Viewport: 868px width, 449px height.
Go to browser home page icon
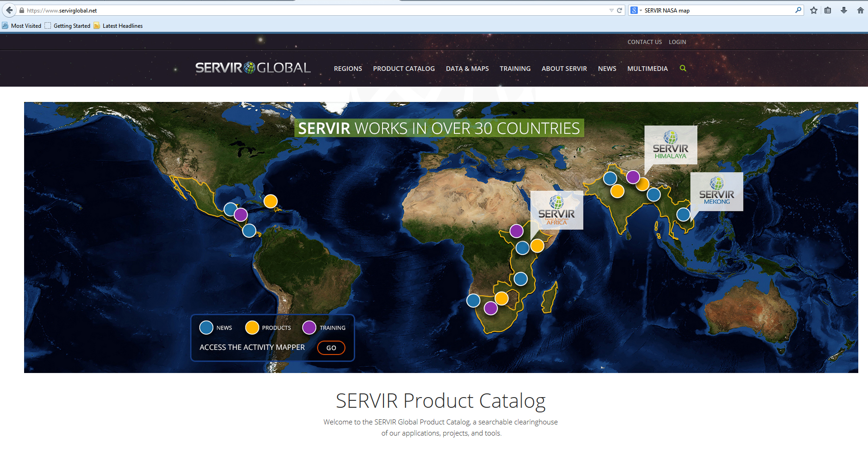(x=860, y=10)
